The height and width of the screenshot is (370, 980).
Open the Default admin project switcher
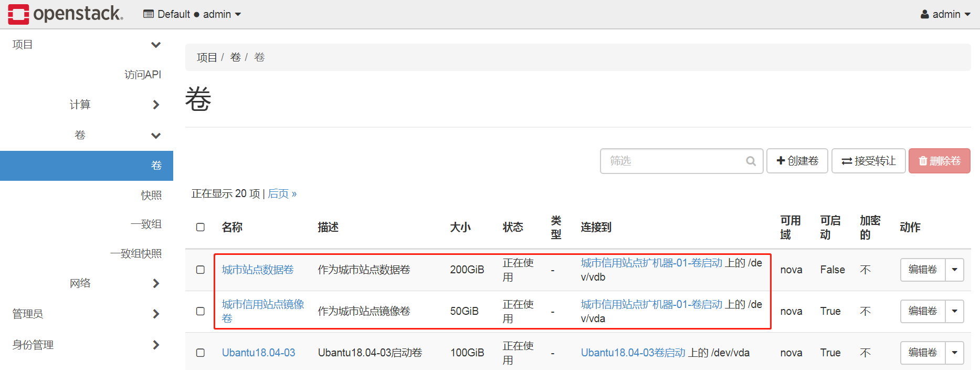point(192,14)
